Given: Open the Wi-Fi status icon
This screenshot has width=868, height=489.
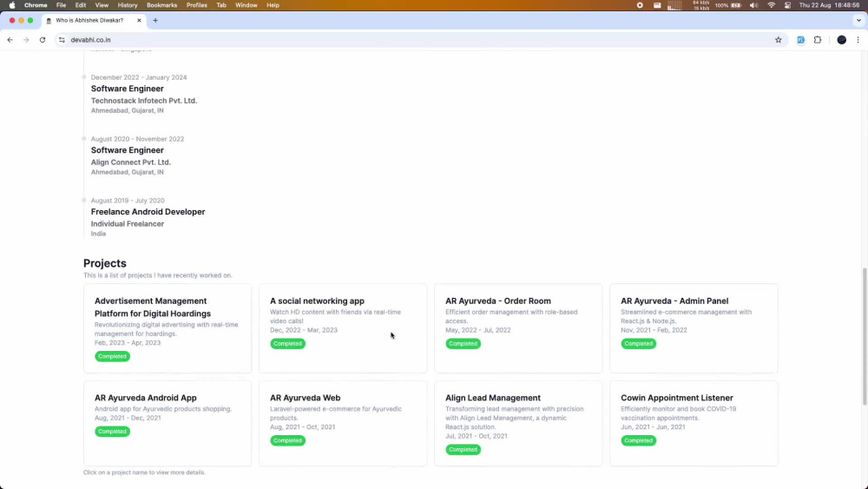Looking at the screenshot, I should click(771, 5).
